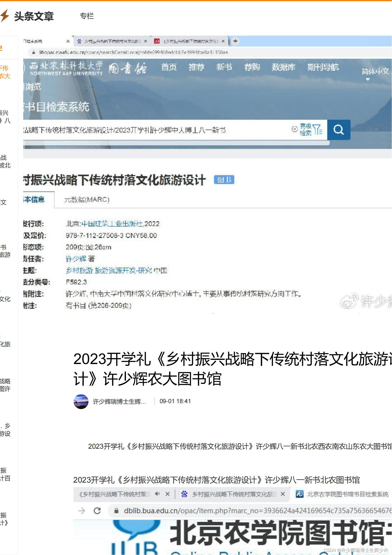Image resolution: width=392 pixels, height=555 pixels.
Task: Close the Baidu paw-icon tab in NWAFU screenshot
Action: [145, 41]
